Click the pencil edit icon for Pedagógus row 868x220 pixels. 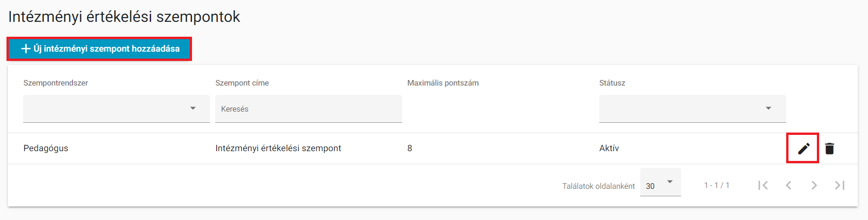coord(804,148)
